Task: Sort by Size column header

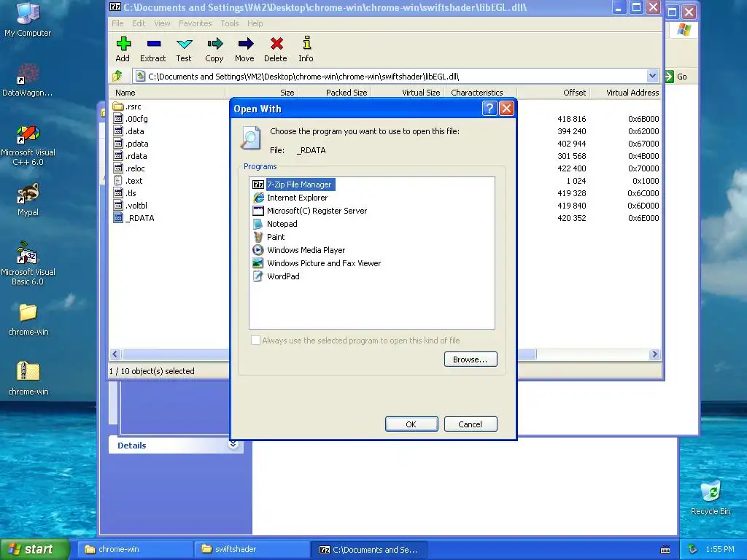Action: [x=261, y=93]
